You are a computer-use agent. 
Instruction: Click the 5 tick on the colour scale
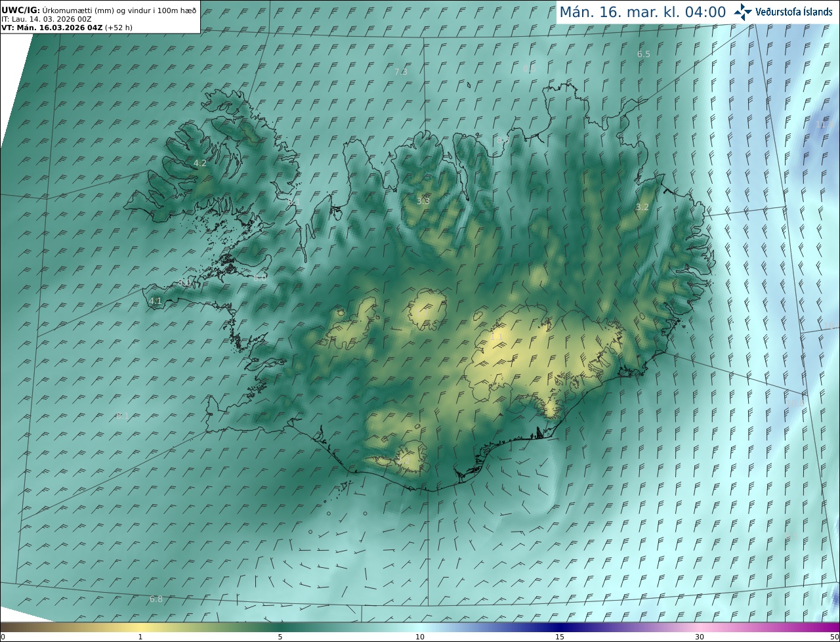coord(280,637)
